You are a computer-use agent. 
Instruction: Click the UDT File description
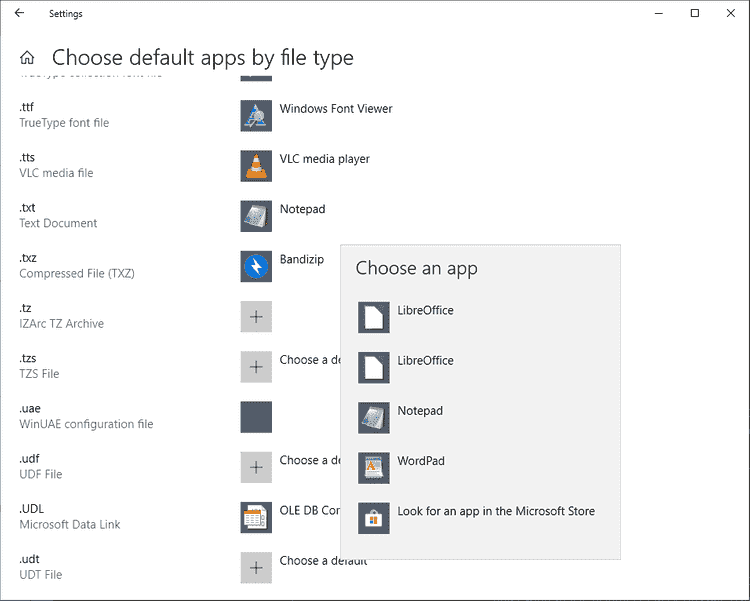41,575
